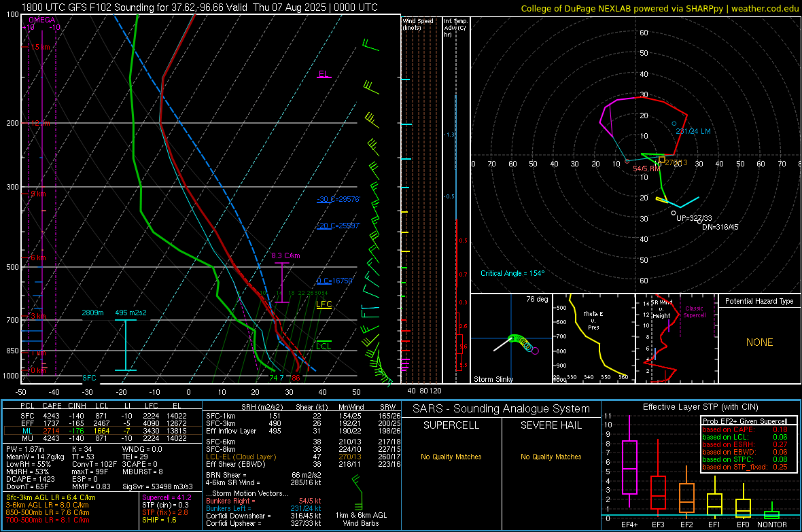Screen dimensions: 802x532
Task: Click the 86 surface temperature value
Action: [x=296, y=378]
